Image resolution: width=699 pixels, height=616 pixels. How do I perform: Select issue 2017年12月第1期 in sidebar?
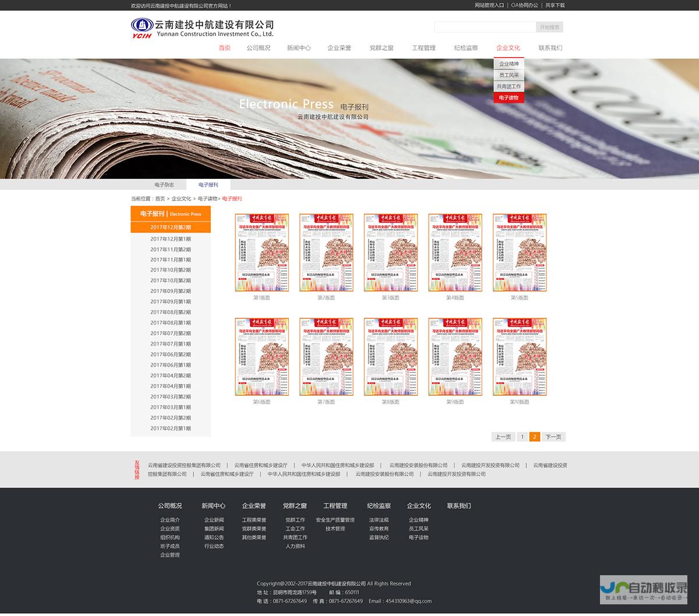point(171,239)
